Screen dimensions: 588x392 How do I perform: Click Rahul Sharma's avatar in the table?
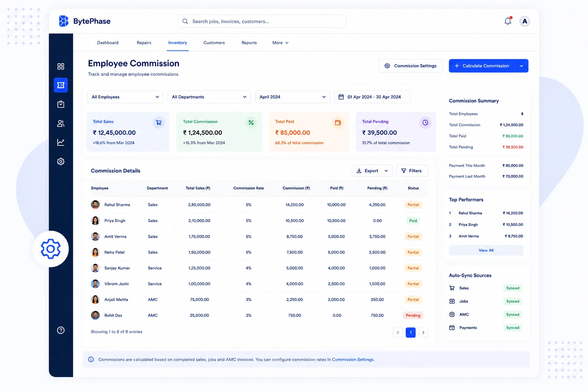[x=95, y=204]
